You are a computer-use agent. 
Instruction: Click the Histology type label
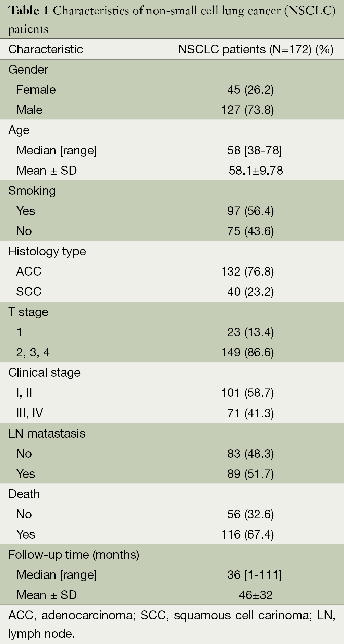coord(47,251)
